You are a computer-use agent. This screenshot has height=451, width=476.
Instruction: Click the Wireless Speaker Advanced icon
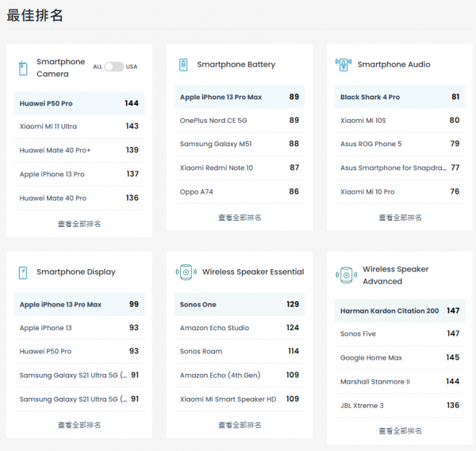346,276
